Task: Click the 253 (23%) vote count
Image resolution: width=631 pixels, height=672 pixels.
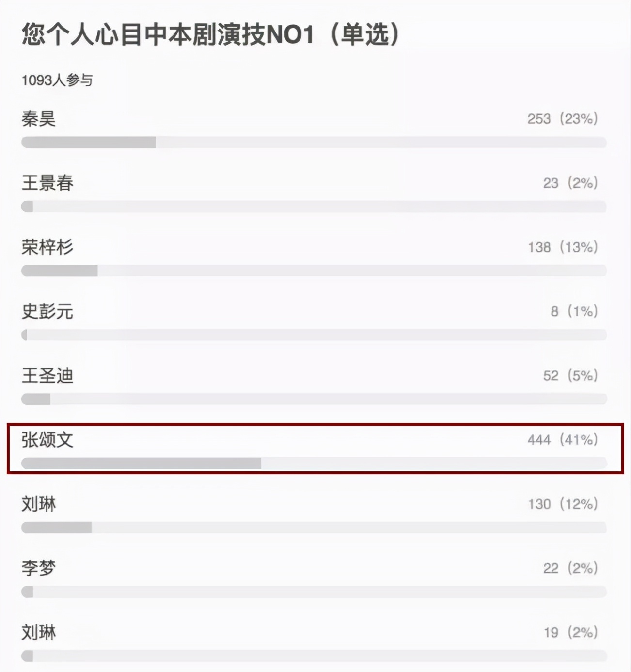Action: pyautogui.click(x=563, y=119)
